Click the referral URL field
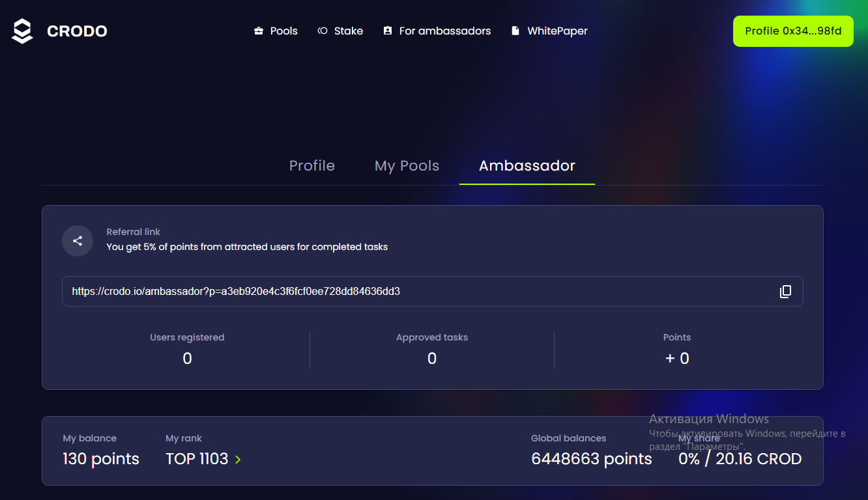Screen dimensions: 868x500 [433, 292]
